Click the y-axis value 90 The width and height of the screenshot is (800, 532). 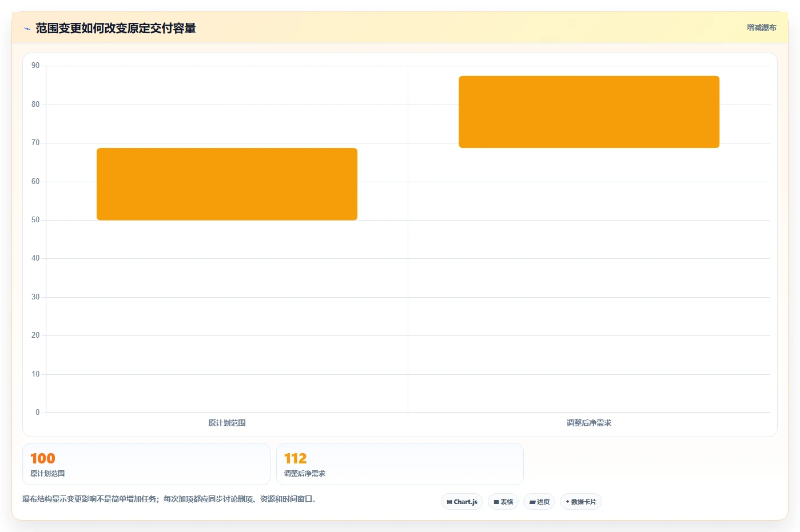tap(35, 66)
